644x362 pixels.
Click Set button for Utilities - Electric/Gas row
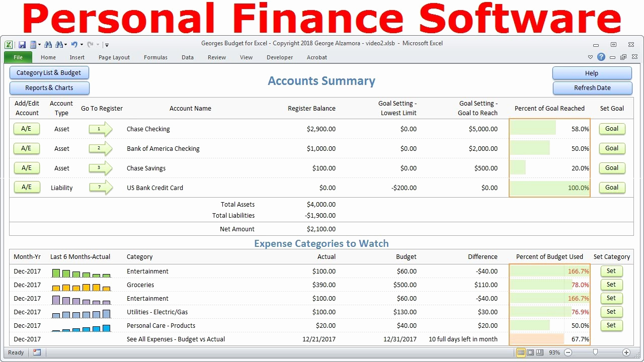point(611,312)
